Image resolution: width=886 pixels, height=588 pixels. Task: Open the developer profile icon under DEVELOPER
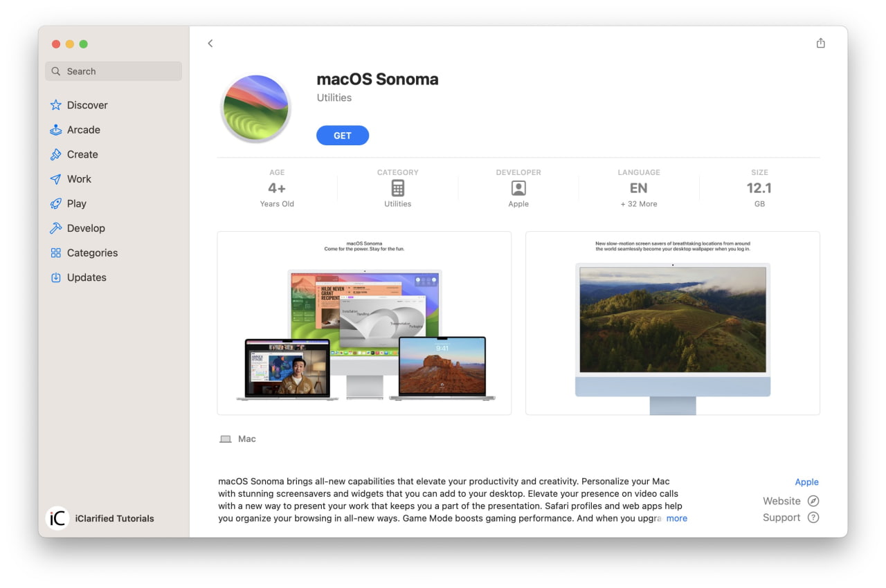[x=518, y=187]
